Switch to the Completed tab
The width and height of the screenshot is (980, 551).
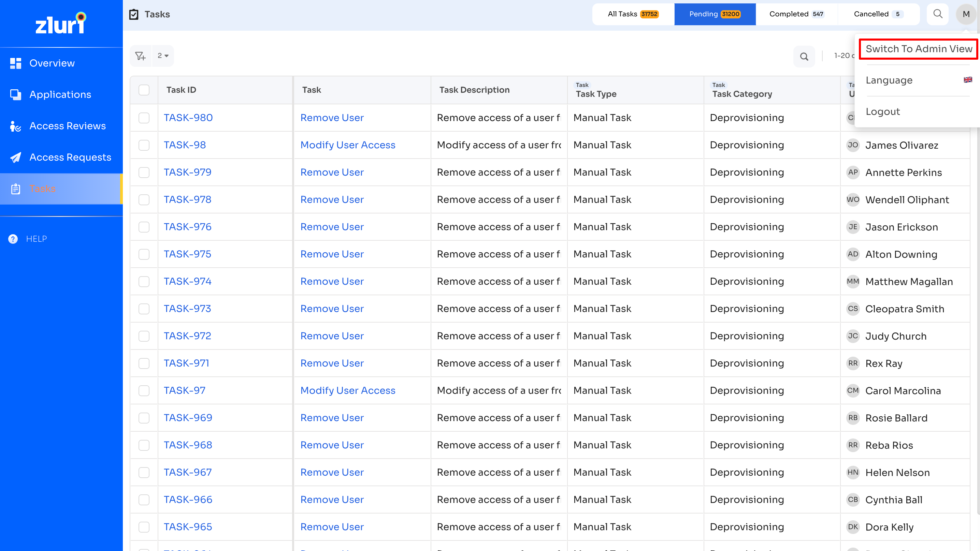[x=796, y=14]
